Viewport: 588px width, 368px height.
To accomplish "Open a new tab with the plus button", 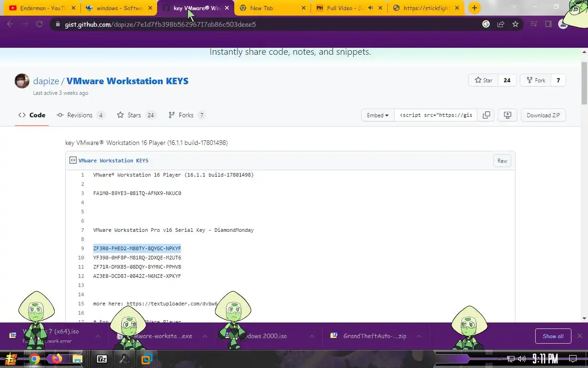I will coord(475,8).
